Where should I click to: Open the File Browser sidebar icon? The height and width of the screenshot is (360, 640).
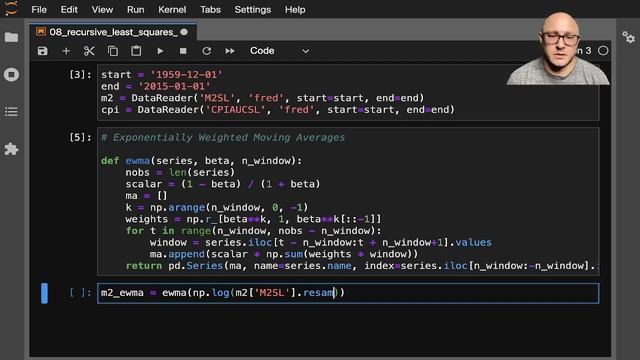(x=11, y=38)
